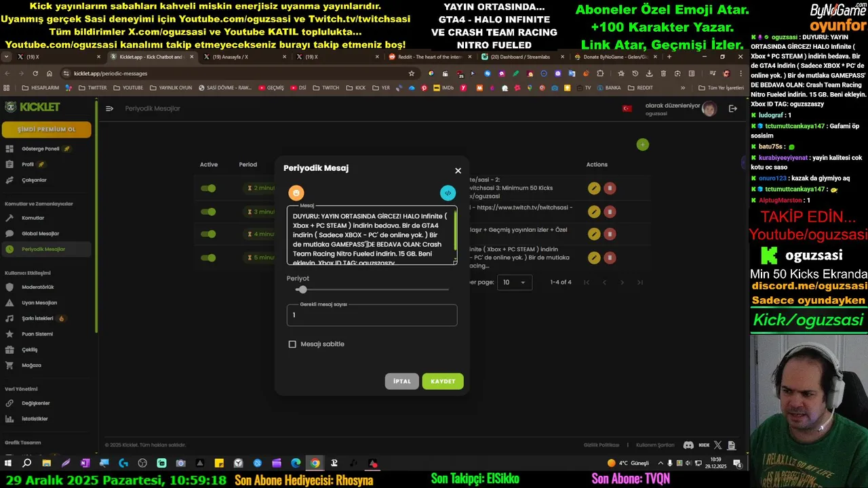Open the YOUTUBE bookmark folder
The width and height of the screenshot is (868, 488).
coord(128,87)
